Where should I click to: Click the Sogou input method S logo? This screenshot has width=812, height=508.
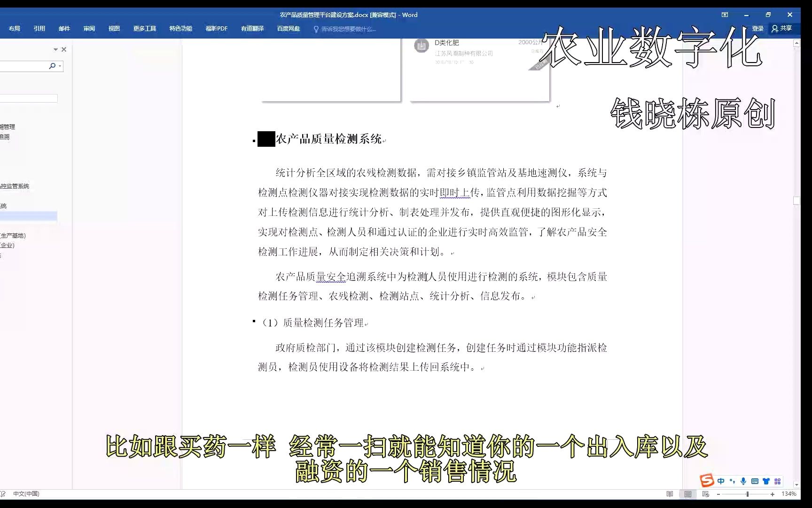click(x=706, y=481)
